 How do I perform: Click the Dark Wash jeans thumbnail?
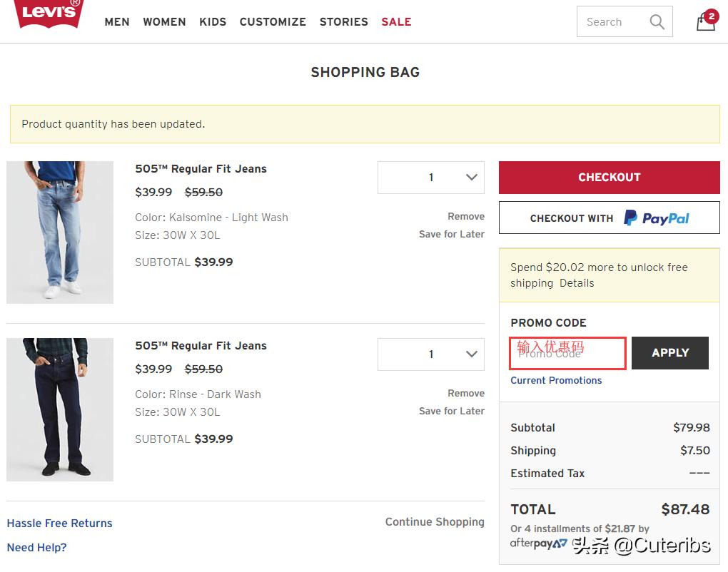point(60,409)
